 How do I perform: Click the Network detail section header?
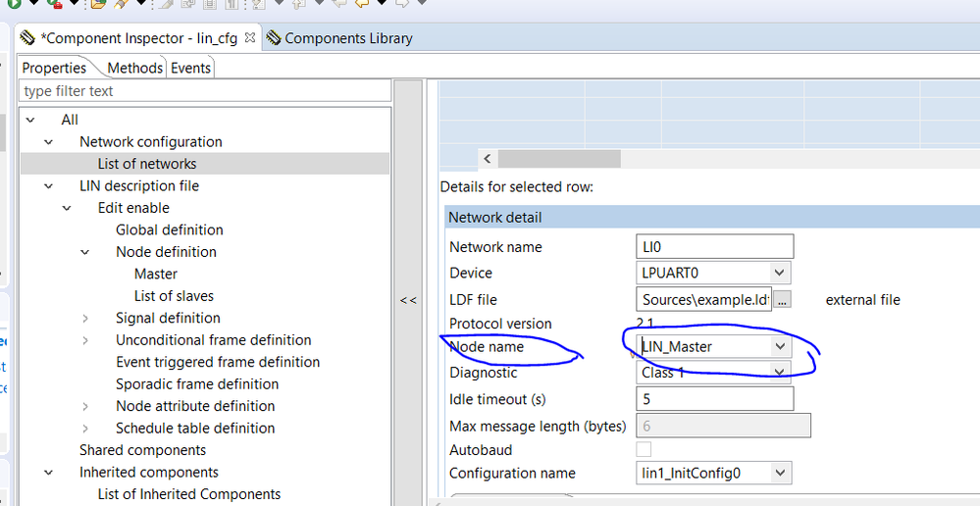[x=712, y=218]
